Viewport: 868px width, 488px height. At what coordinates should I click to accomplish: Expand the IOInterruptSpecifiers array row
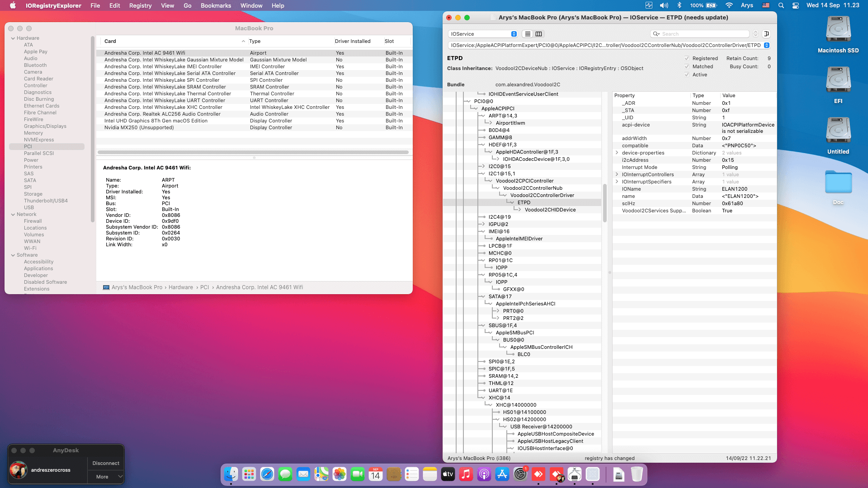coord(617,182)
